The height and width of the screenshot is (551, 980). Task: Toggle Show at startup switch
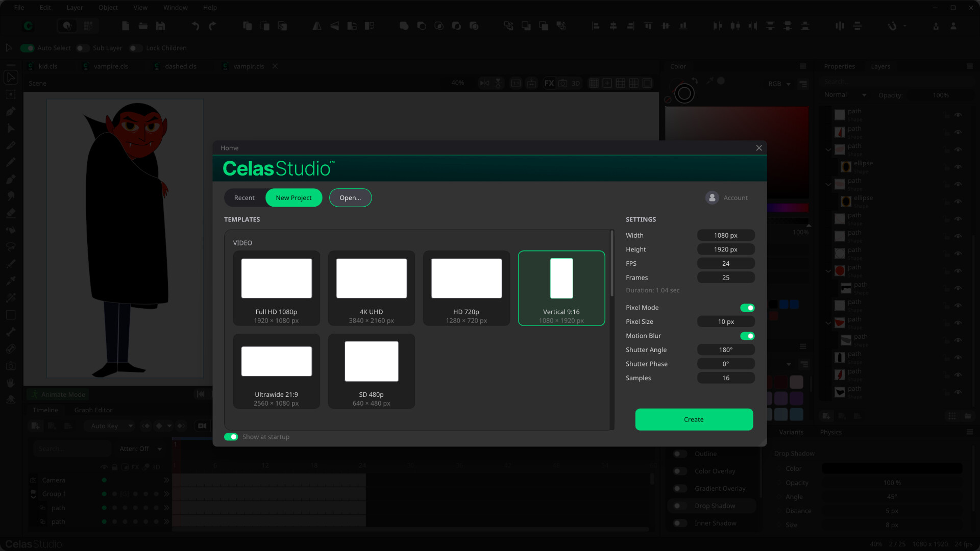tap(231, 437)
